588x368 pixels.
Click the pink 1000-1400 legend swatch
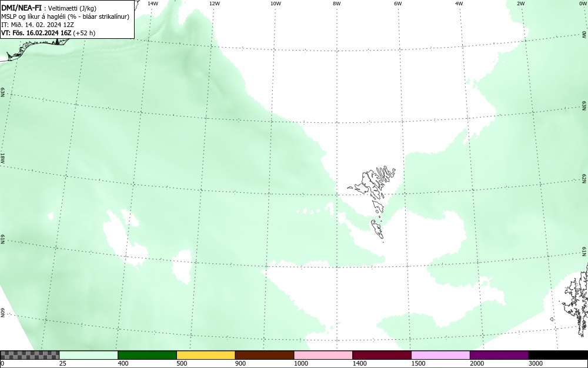coord(323,355)
